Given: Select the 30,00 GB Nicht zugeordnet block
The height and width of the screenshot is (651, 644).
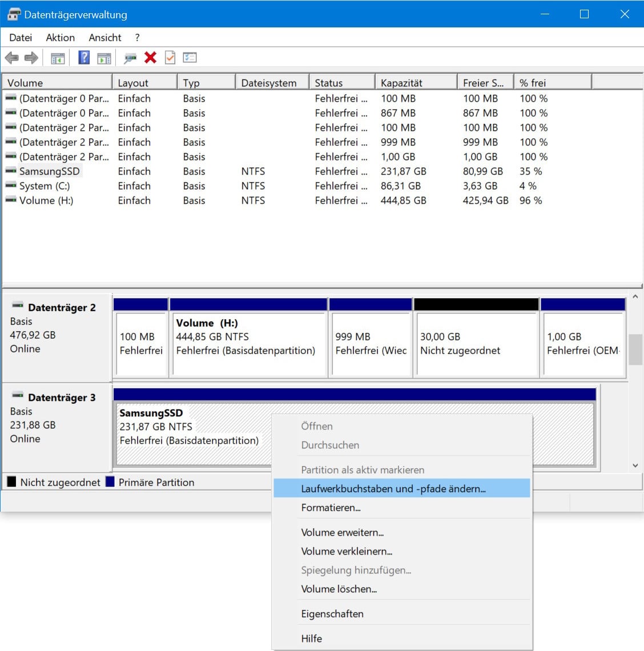Looking at the screenshot, I should click(476, 337).
